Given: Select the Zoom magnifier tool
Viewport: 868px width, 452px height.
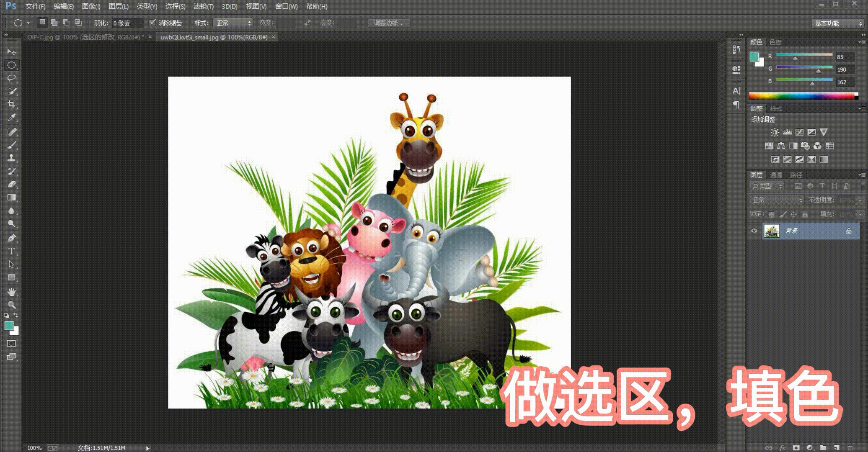Looking at the screenshot, I should pos(11,305).
